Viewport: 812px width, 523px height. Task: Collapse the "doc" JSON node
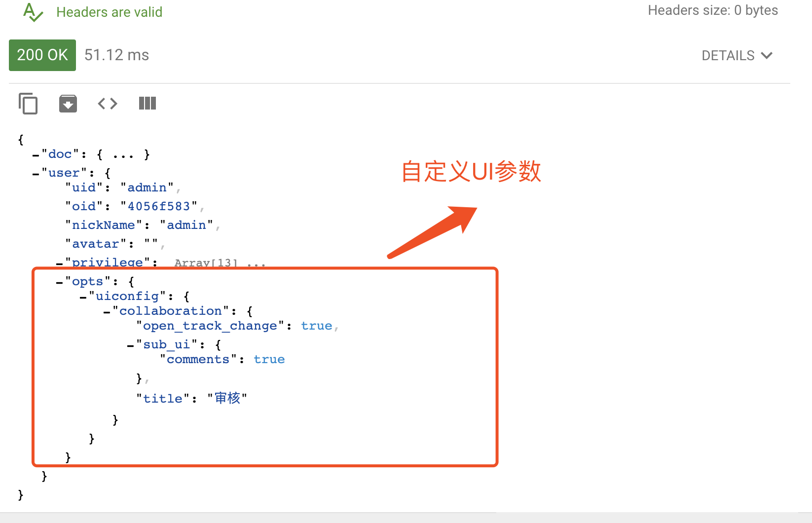[36, 155]
